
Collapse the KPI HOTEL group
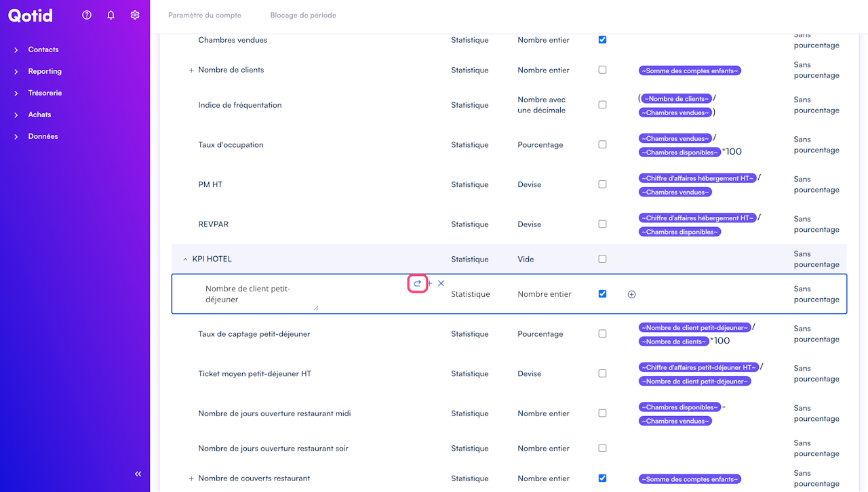click(185, 259)
